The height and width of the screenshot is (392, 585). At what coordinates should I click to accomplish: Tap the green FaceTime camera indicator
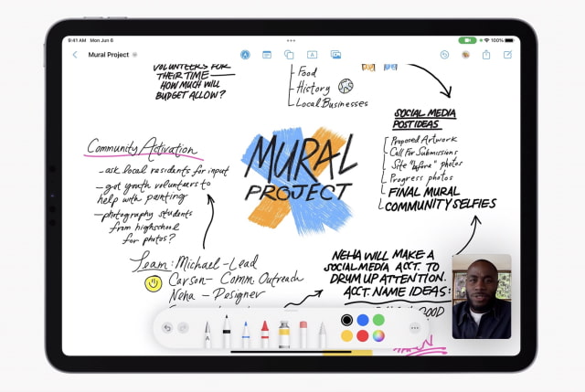click(467, 40)
